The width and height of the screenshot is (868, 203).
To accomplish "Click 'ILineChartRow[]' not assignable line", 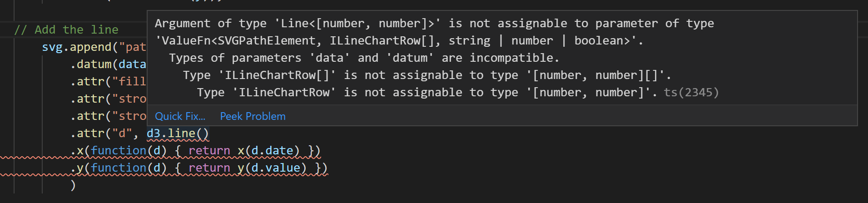I will [427, 75].
